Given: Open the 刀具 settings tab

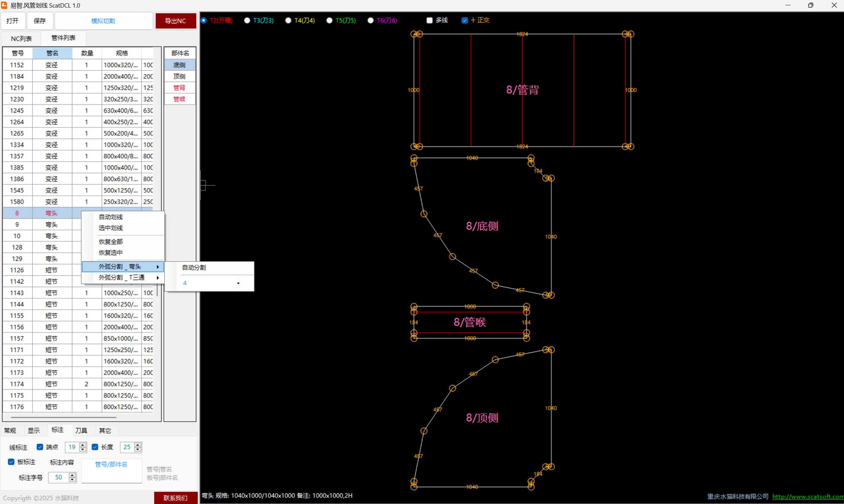Looking at the screenshot, I should (x=81, y=430).
